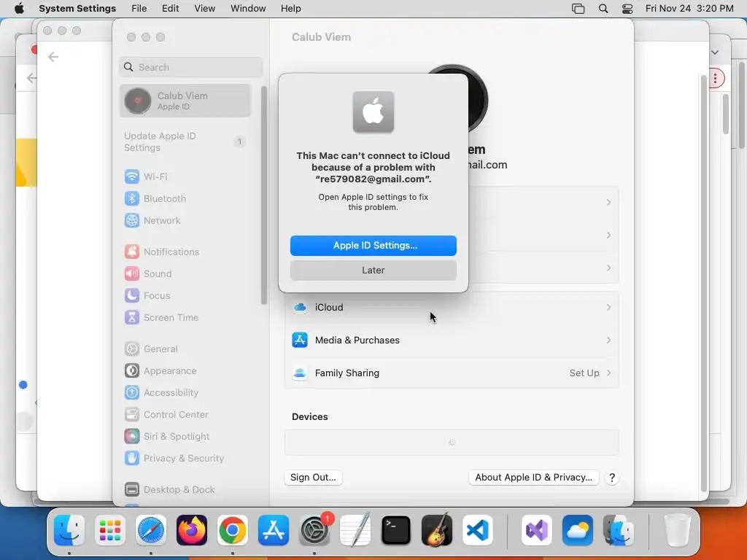Viewport: 747px width, 560px height.
Task: Open Desktop & Dock in sidebar
Action: coord(186,489)
